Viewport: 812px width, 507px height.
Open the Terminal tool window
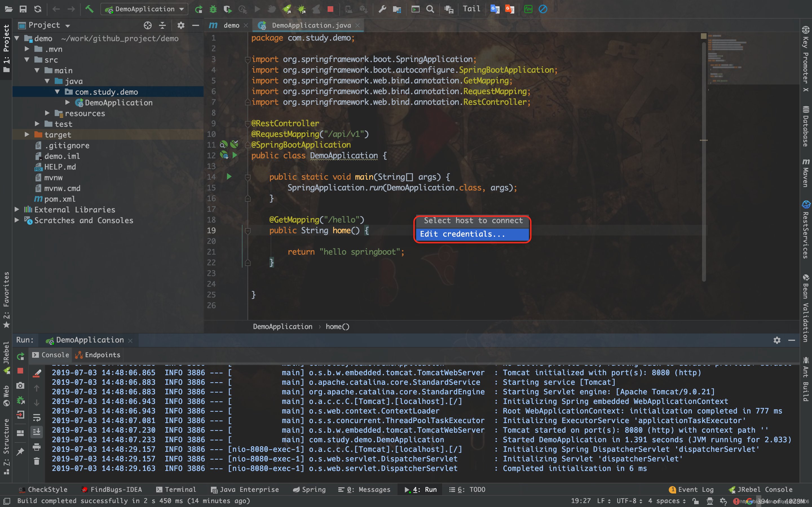pyautogui.click(x=176, y=490)
